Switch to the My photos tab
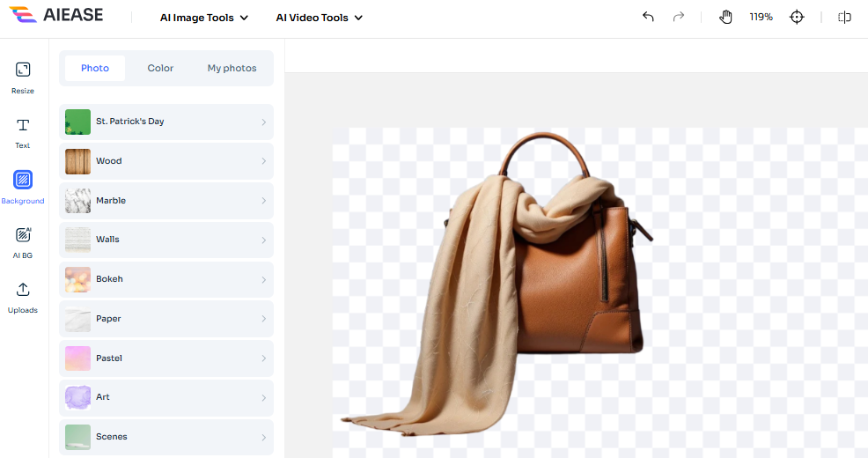Viewport: 868px width, 458px height. click(x=232, y=68)
